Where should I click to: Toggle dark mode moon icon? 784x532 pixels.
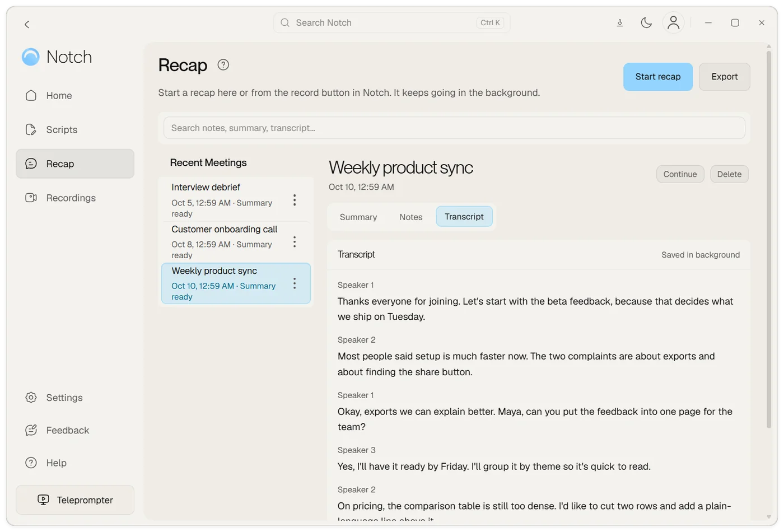tap(646, 23)
